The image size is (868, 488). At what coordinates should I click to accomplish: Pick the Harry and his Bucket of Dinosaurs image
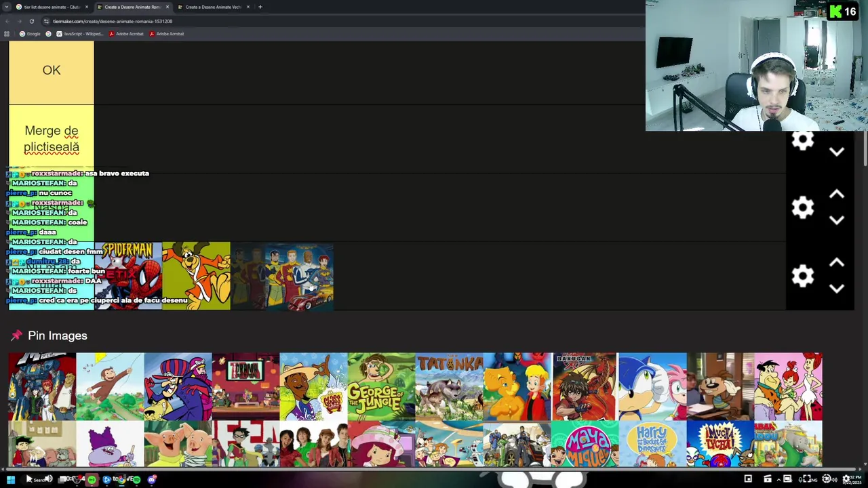point(652,444)
